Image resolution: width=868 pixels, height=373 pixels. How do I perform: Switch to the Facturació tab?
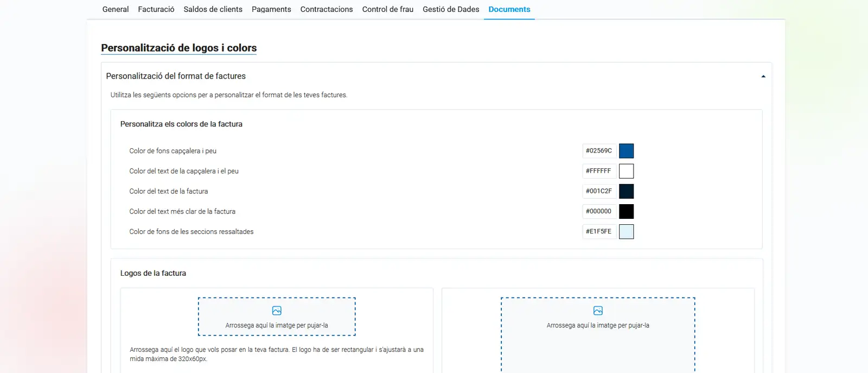pos(156,9)
